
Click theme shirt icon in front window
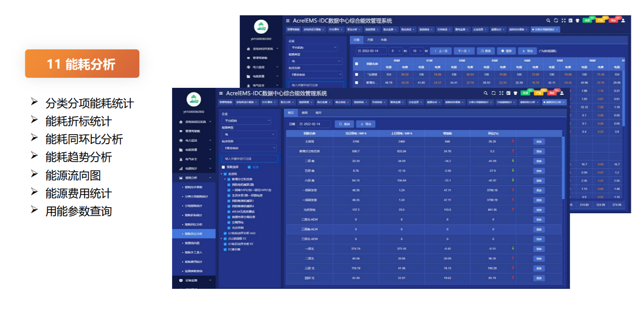[515, 93]
